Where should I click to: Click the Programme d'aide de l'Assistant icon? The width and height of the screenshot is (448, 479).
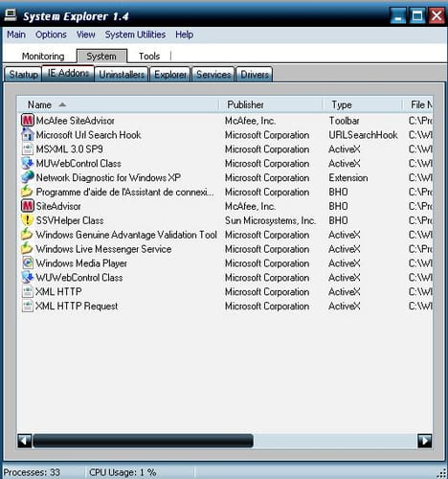click(28, 192)
